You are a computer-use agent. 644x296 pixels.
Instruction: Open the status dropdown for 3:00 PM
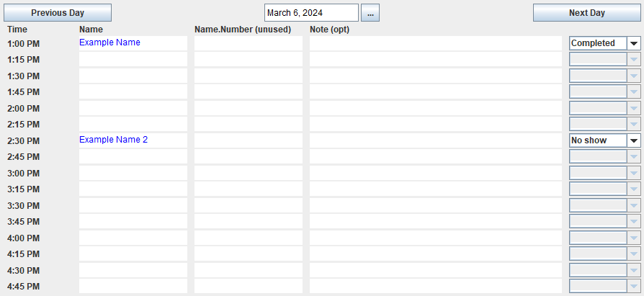(604, 173)
